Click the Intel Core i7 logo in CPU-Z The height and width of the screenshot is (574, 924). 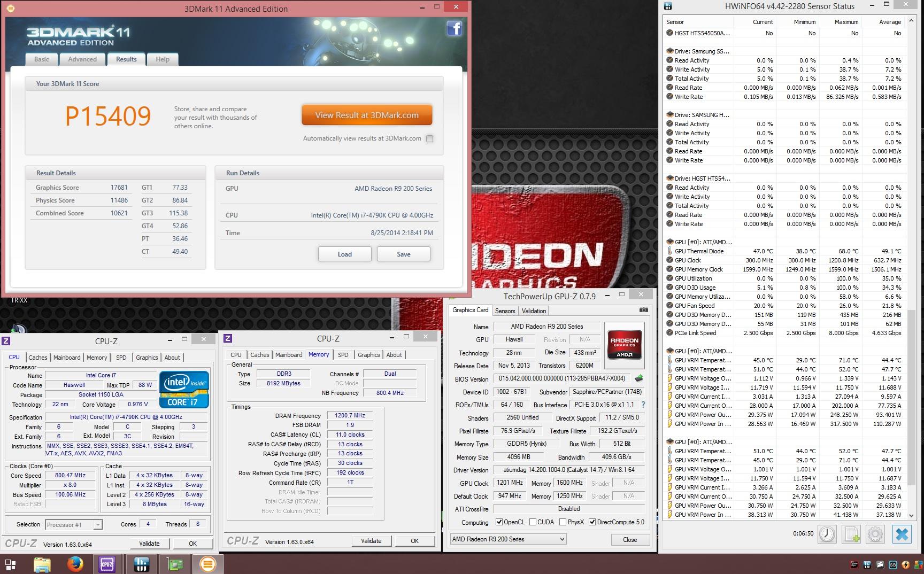[186, 390]
